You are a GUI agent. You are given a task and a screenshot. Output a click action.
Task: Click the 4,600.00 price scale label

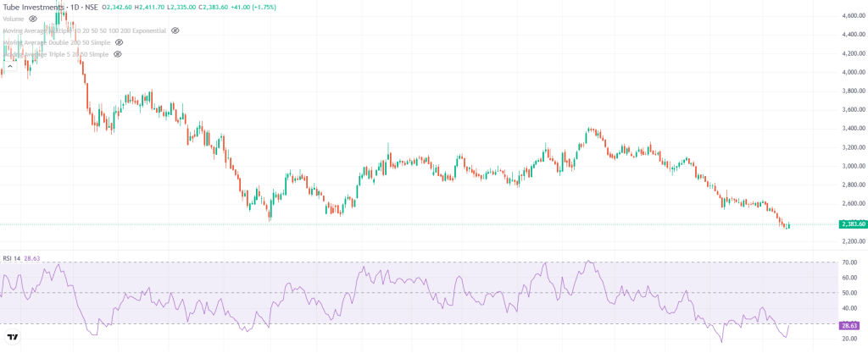point(852,15)
